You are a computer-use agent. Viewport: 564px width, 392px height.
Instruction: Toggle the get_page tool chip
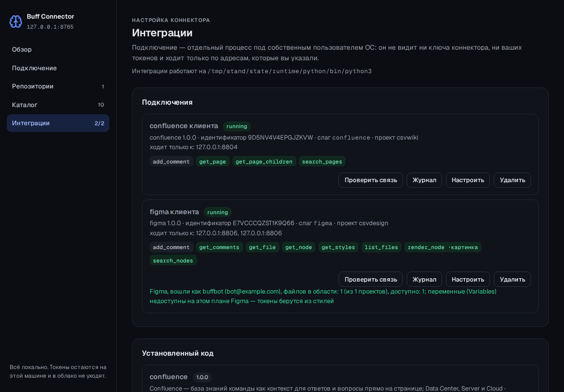click(213, 162)
